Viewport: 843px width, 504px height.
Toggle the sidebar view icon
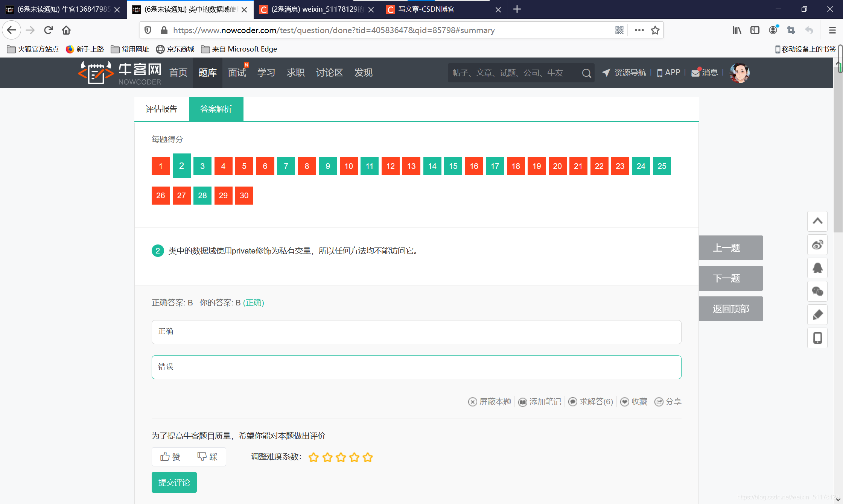pos(755,30)
